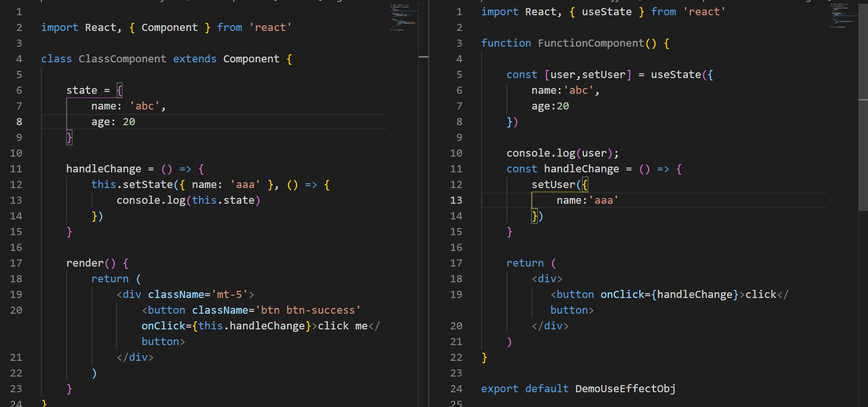Click the ClassComponent class name
The width and height of the screenshot is (868, 407).
point(122,59)
